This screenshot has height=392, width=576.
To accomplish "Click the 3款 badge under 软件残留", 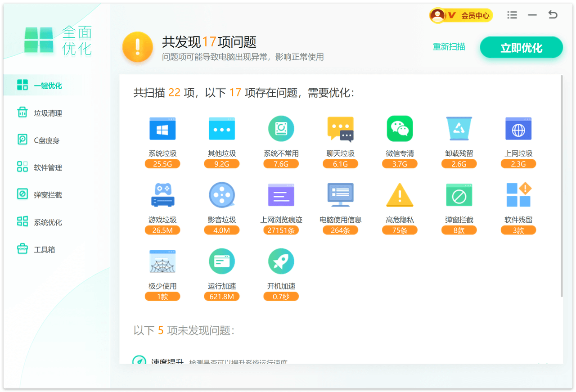I will coord(518,230).
